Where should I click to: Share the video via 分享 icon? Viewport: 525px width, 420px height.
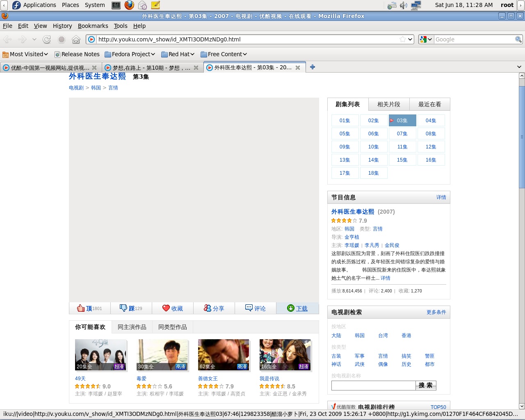point(208,308)
